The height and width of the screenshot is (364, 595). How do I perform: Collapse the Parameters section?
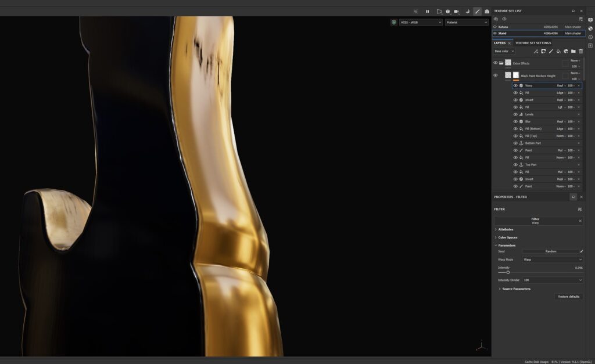[507, 246]
